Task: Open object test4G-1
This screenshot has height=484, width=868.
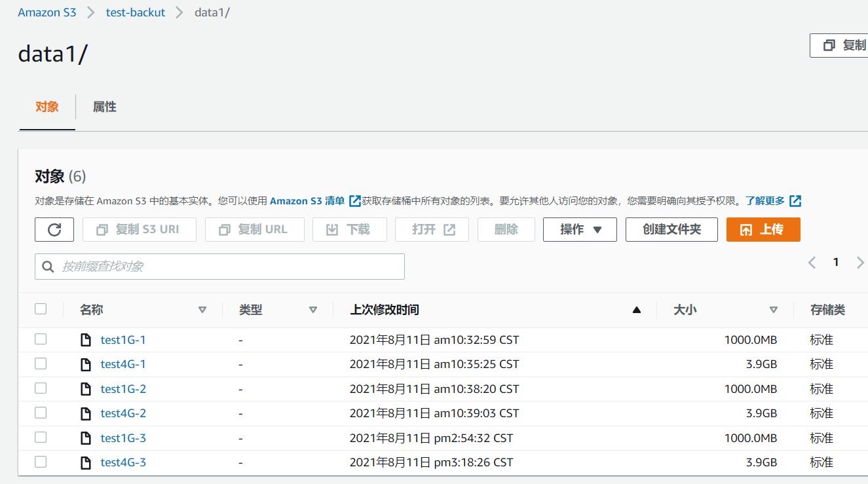Action: pos(123,364)
